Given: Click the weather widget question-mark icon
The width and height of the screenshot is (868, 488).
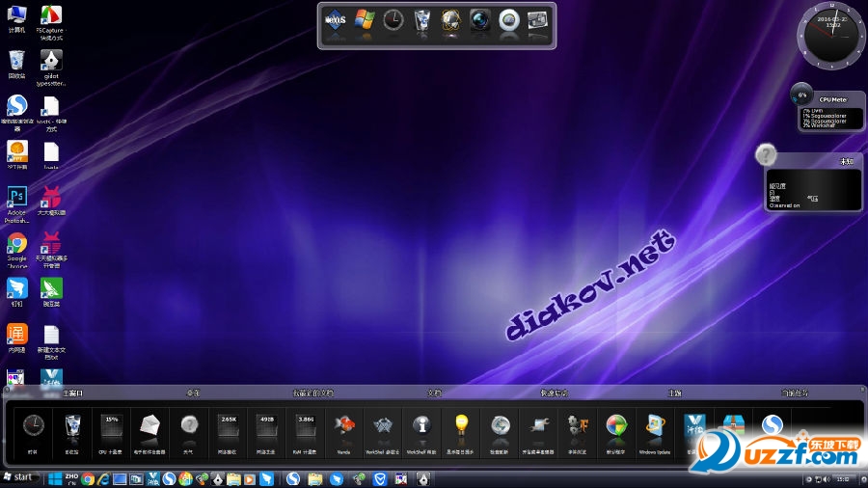Looking at the screenshot, I should (766, 155).
